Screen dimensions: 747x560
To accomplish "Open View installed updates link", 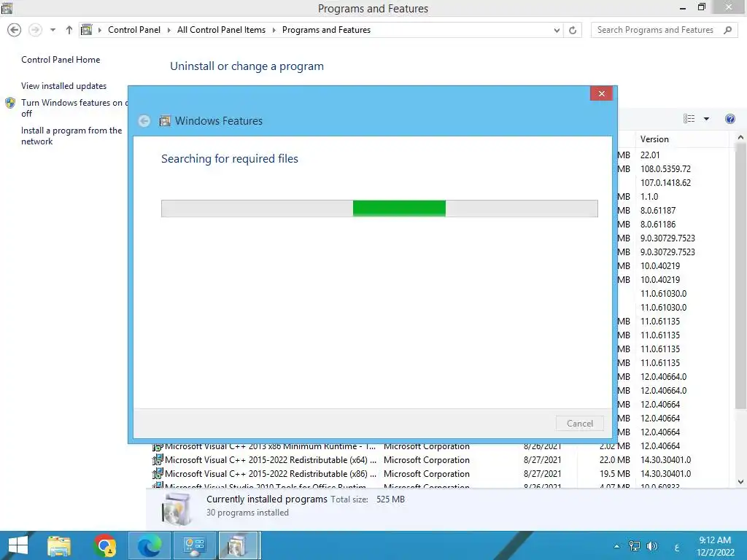I will coord(64,86).
